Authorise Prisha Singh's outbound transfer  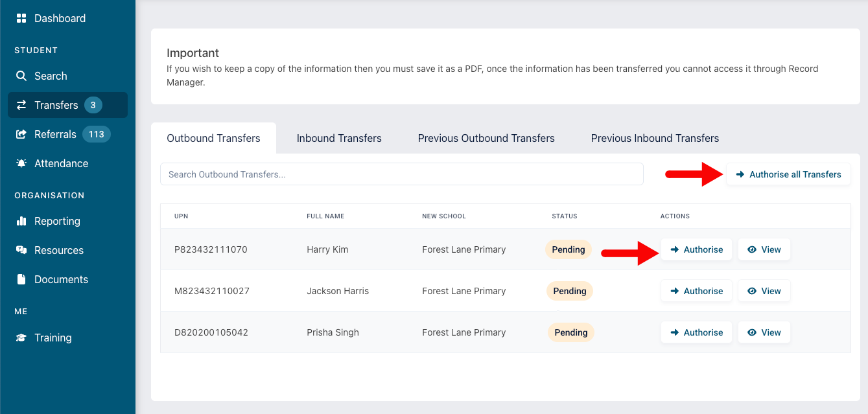[696, 332]
